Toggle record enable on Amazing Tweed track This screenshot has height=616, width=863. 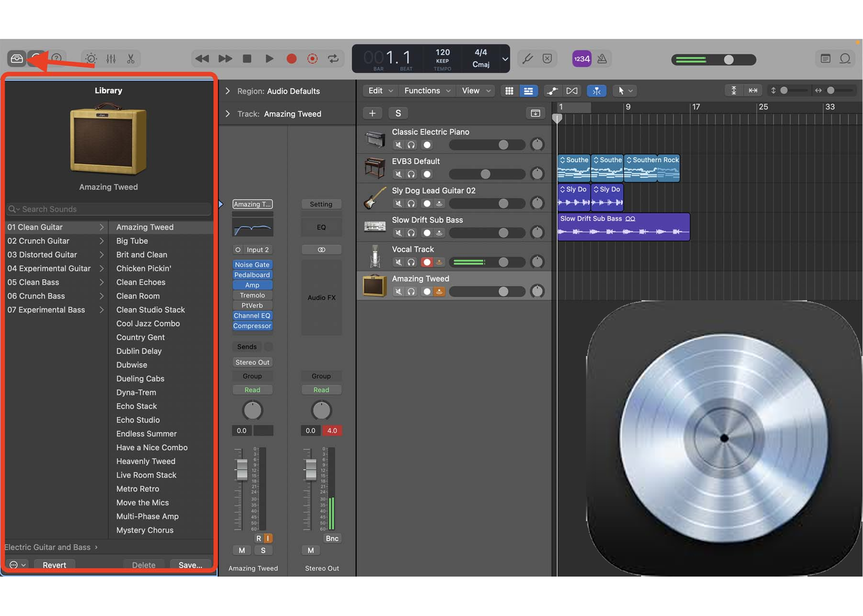coord(427,292)
